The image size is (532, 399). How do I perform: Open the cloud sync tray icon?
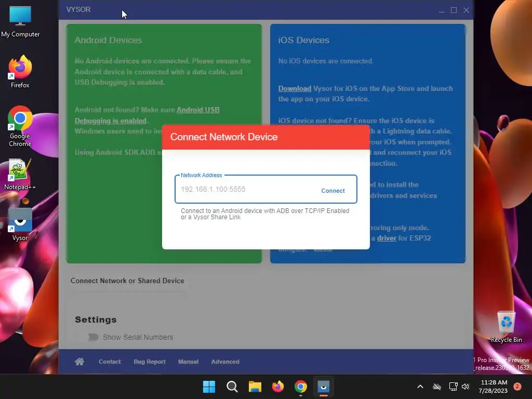437,387
